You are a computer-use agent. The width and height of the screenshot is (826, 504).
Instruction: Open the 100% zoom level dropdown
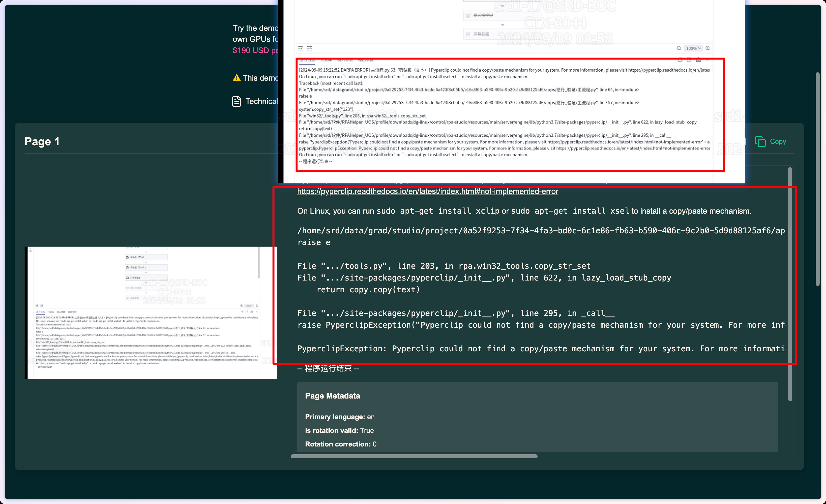click(693, 48)
